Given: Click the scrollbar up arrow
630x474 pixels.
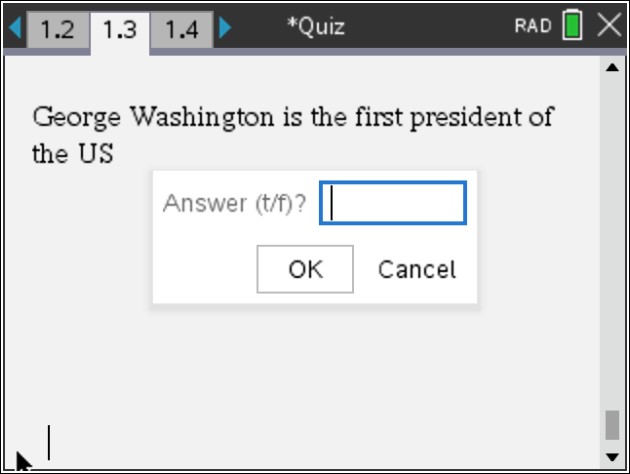Looking at the screenshot, I should tap(612, 67).
